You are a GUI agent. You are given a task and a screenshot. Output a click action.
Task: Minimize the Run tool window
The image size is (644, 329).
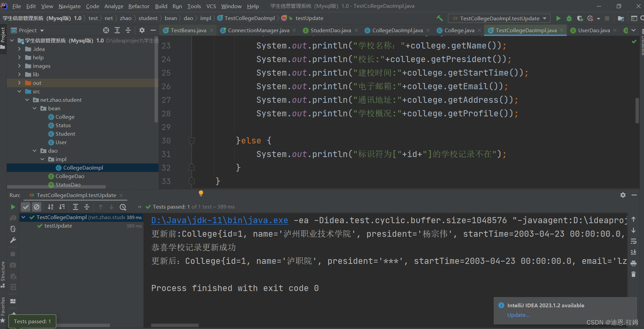[x=634, y=195]
